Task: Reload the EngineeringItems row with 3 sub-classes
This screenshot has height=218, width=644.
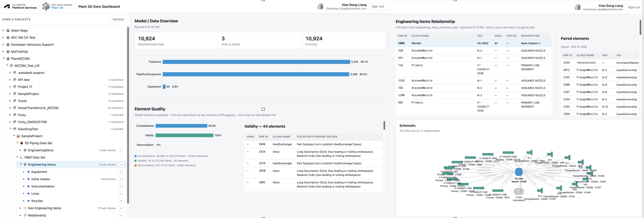Action: [x=121, y=150]
